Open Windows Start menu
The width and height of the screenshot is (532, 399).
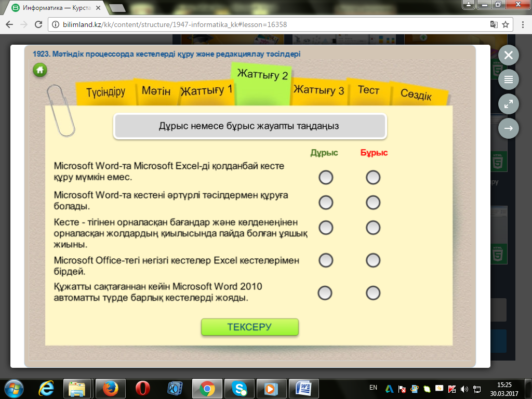click(x=14, y=389)
